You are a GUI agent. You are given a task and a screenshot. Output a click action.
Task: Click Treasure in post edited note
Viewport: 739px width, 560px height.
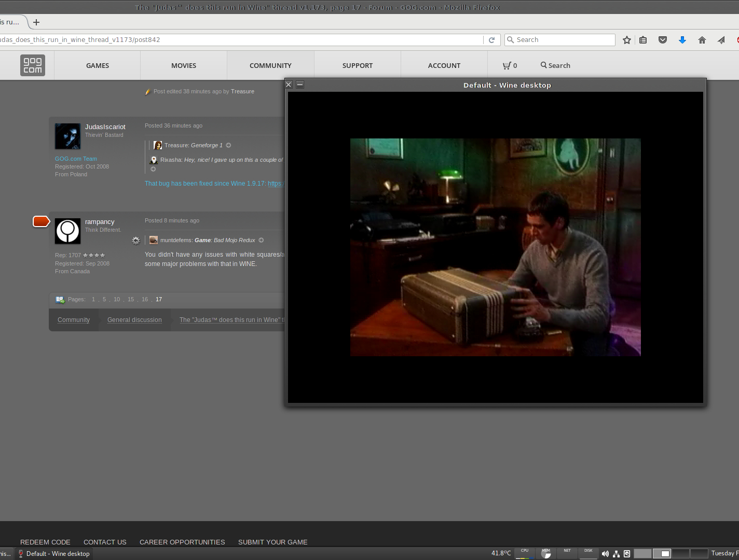(242, 92)
